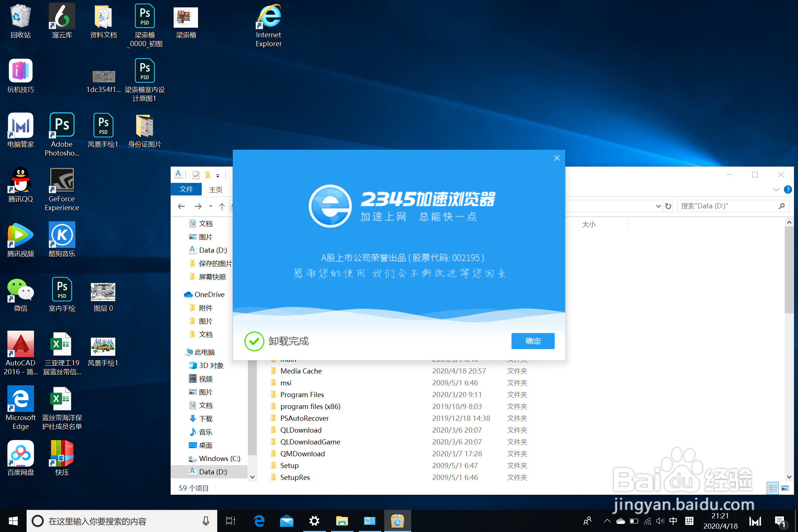Image resolution: width=798 pixels, height=532 pixels.
Task: Launch 百度网盘 desktop shortcut
Action: [x=21, y=459]
